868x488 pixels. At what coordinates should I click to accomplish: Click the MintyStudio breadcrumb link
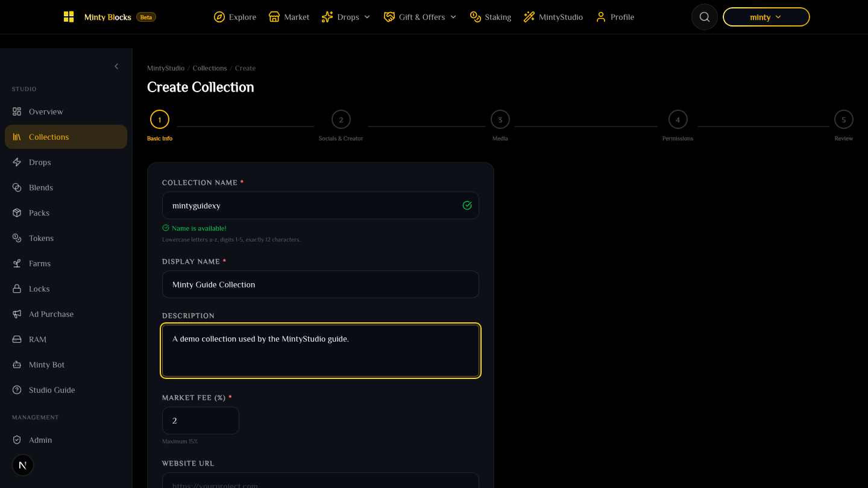tap(166, 68)
